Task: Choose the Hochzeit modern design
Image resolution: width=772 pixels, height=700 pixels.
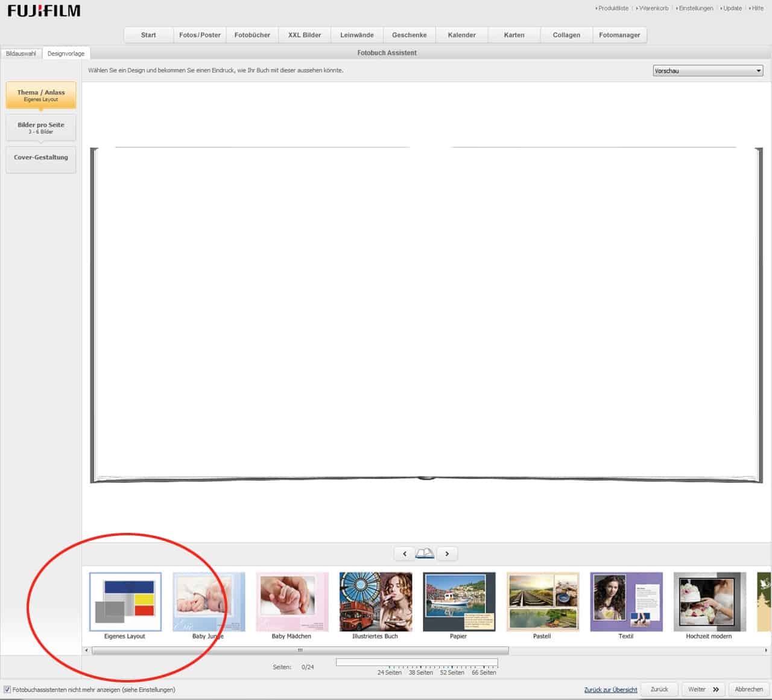Action: coord(709,602)
